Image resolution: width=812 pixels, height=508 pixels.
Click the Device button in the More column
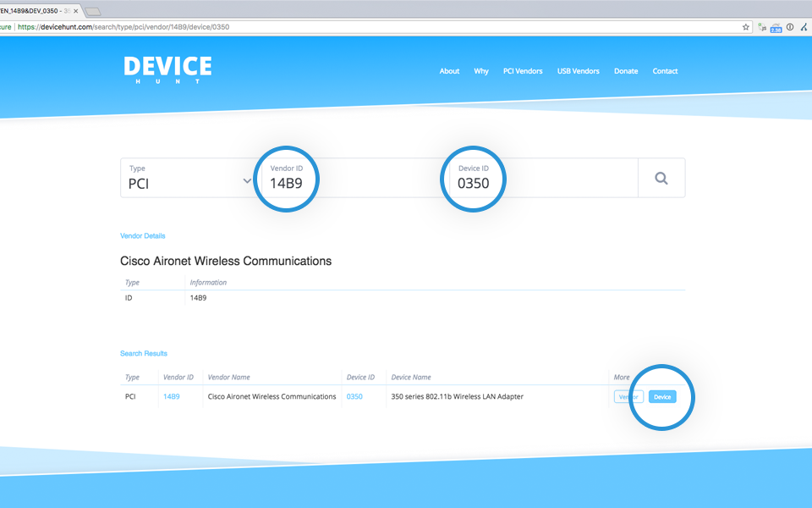point(662,397)
